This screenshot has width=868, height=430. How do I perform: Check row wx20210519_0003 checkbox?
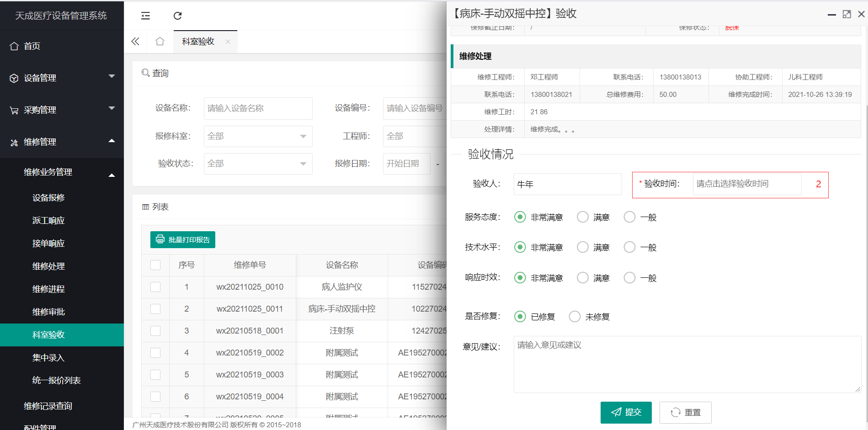point(155,375)
